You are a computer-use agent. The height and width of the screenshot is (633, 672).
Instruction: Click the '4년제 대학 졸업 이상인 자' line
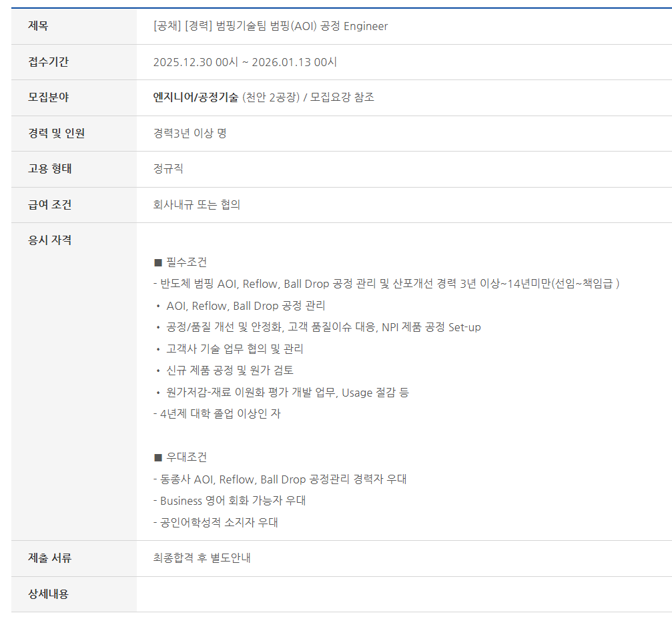pyautogui.click(x=217, y=413)
